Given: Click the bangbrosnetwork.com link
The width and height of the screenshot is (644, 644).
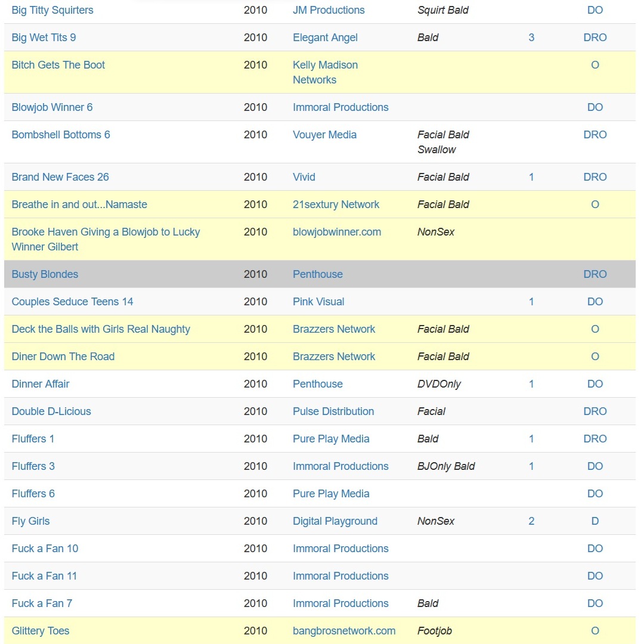Looking at the screenshot, I should [344, 631].
